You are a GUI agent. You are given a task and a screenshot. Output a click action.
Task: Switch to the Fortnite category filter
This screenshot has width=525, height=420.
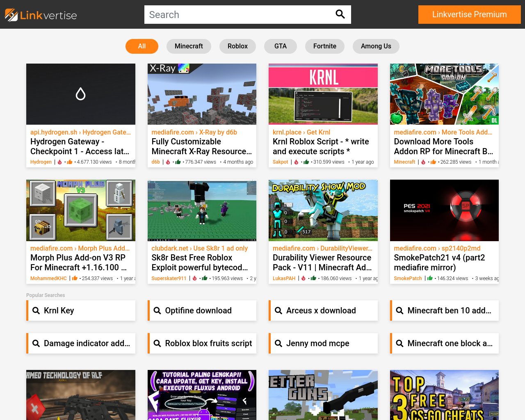tap(325, 46)
